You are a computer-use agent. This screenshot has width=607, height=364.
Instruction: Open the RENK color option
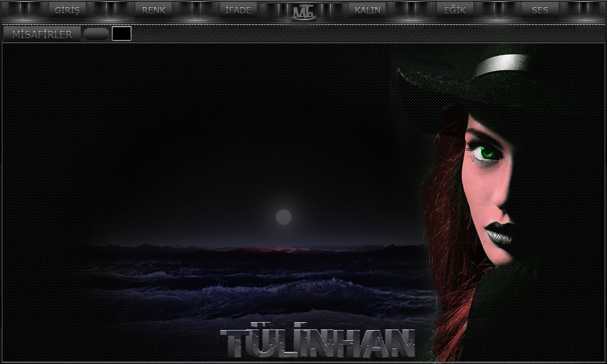click(x=154, y=10)
